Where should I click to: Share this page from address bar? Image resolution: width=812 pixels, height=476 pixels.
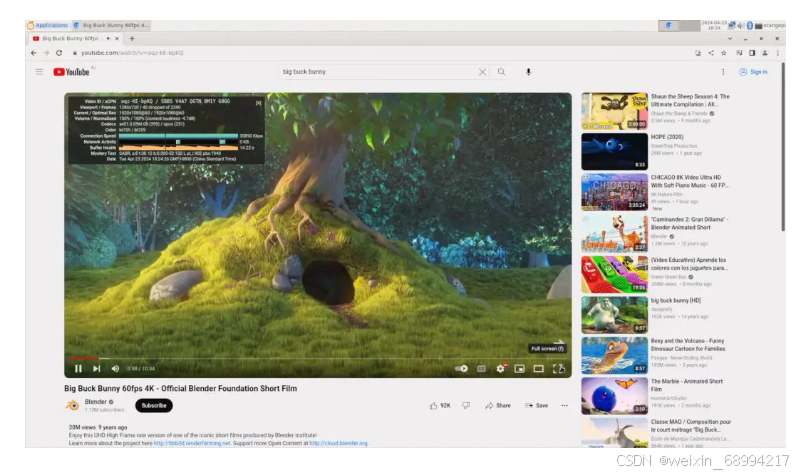[711, 53]
